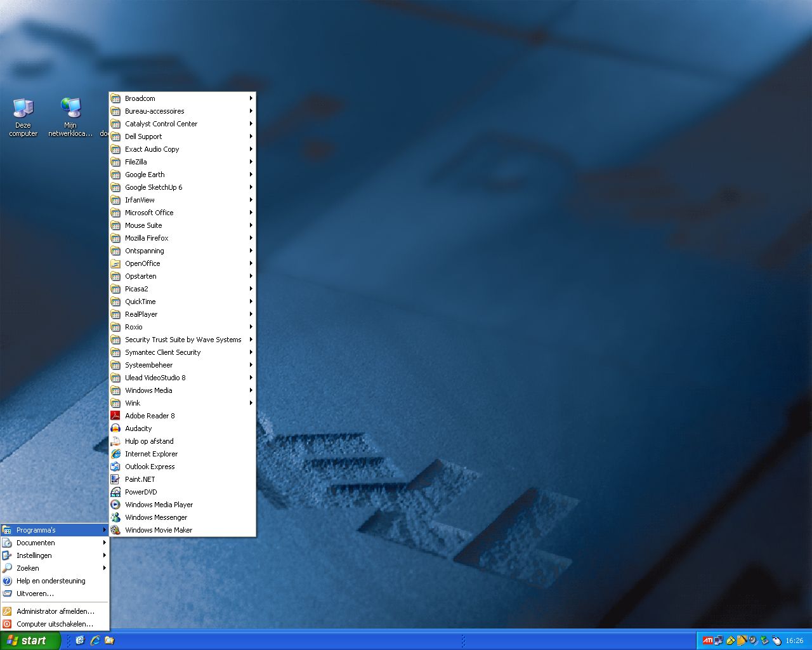Open the Symantec Client Security group
Viewport: 812px width, 650px height.
tap(183, 352)
